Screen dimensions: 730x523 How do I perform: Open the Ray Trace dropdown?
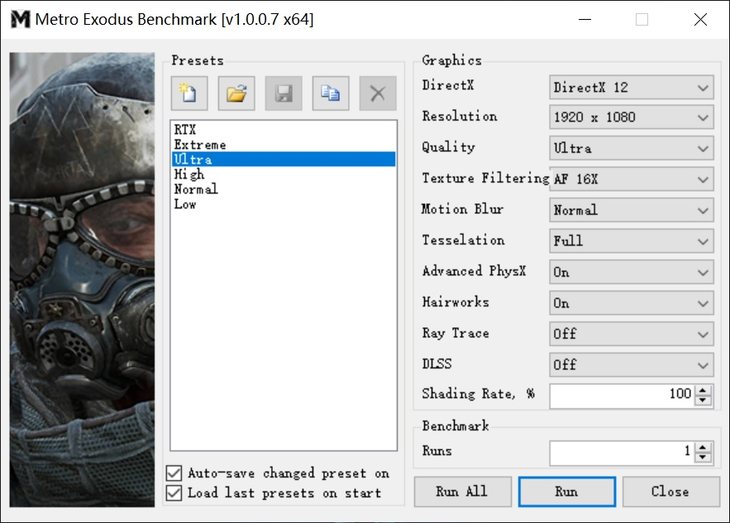[631, 334]
